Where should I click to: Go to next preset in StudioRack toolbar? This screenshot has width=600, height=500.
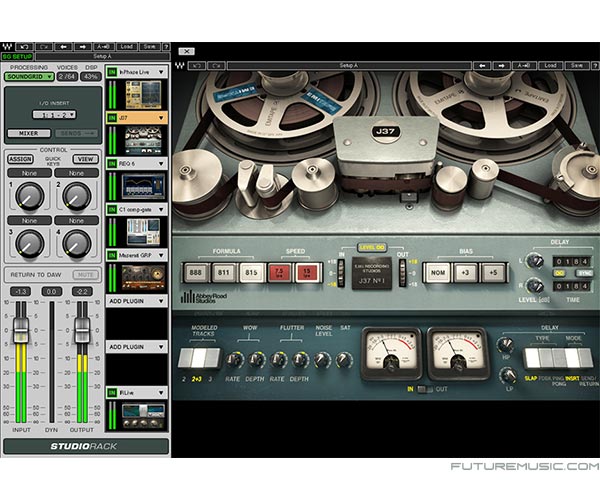click(83, 47)
